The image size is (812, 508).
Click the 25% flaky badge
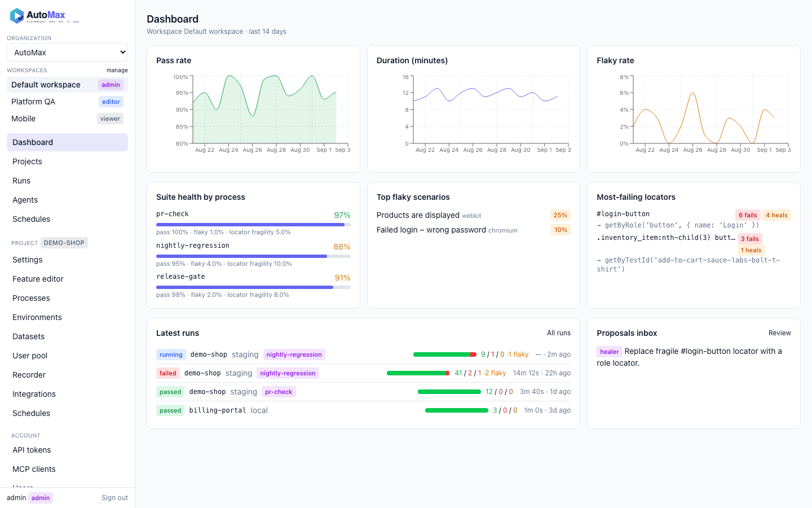click(x=561, y=215)
